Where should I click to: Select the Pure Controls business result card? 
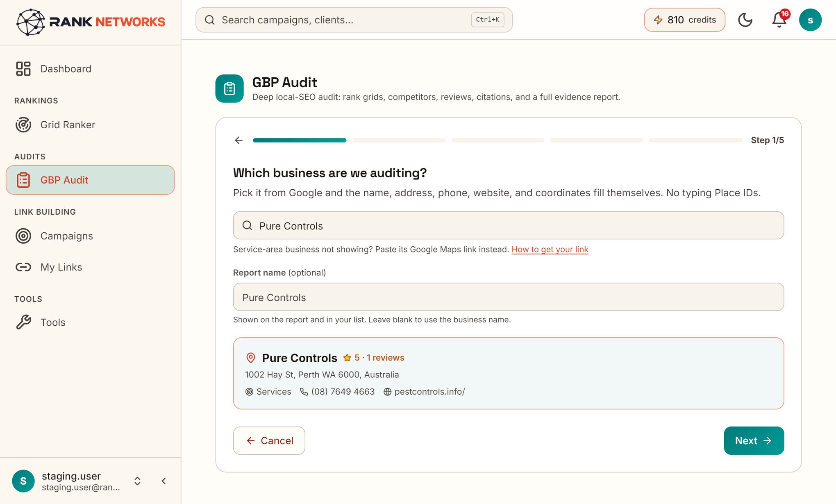508,373
